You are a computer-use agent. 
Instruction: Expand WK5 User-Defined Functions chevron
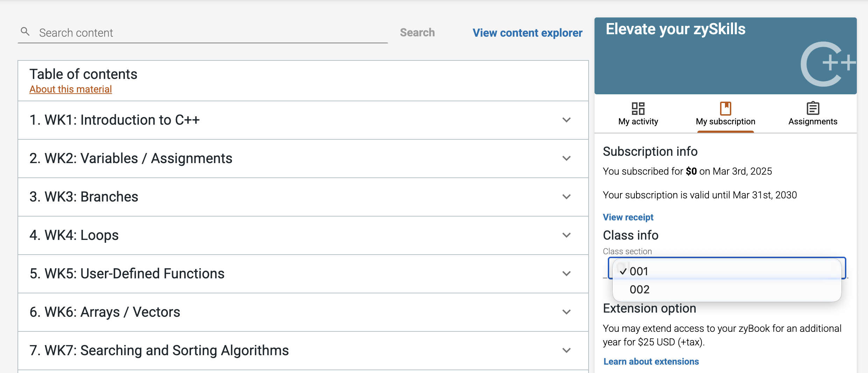[567, 273]
